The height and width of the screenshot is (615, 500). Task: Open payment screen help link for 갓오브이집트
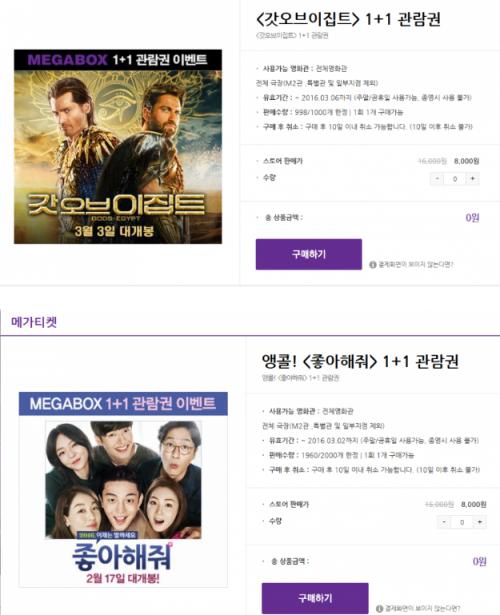click(416, 265)
